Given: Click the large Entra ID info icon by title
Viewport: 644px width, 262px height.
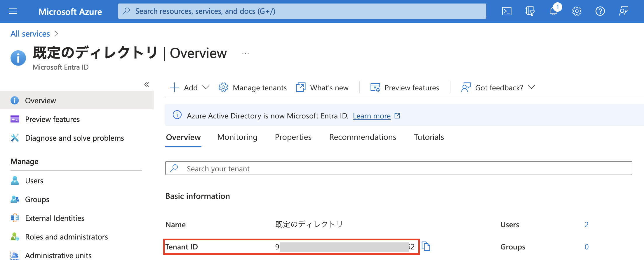Looking at the screenshot, I should [18, 58].
